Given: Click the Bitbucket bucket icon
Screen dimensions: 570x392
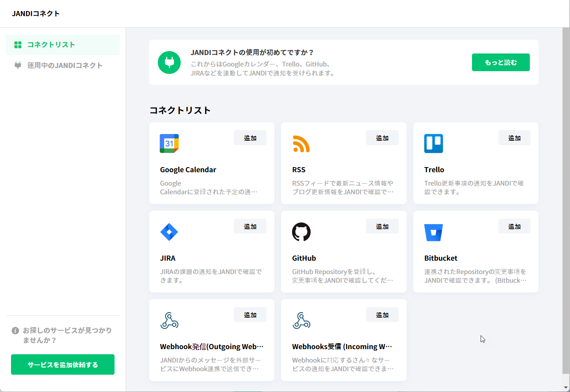Looking at the screenshot, I should (x=433, y=232).
